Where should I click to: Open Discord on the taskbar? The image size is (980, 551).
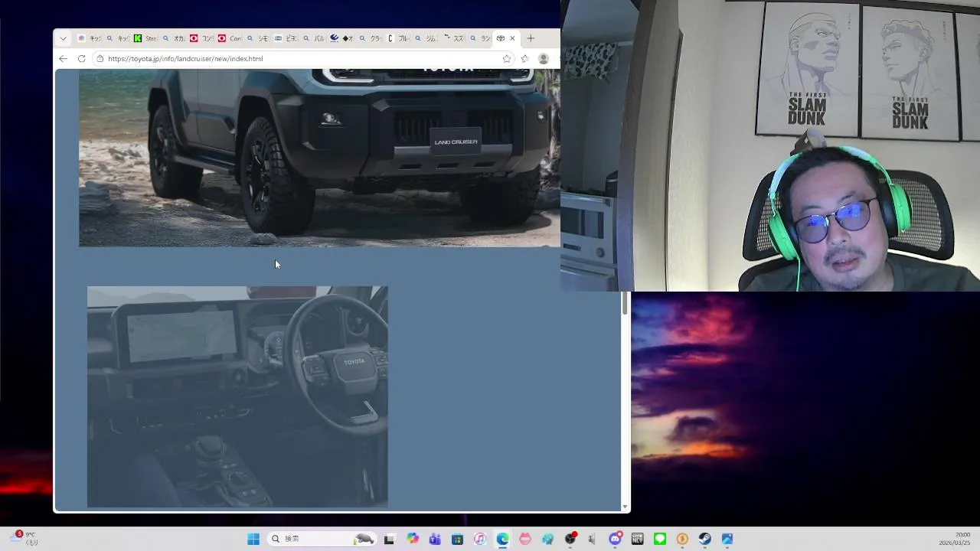tap(615, 539)
